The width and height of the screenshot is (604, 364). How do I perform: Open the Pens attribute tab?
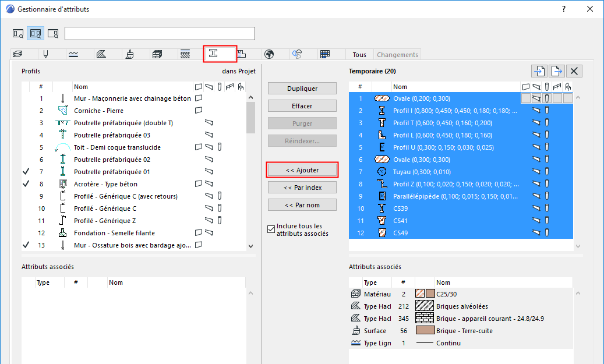pos(45,54)
